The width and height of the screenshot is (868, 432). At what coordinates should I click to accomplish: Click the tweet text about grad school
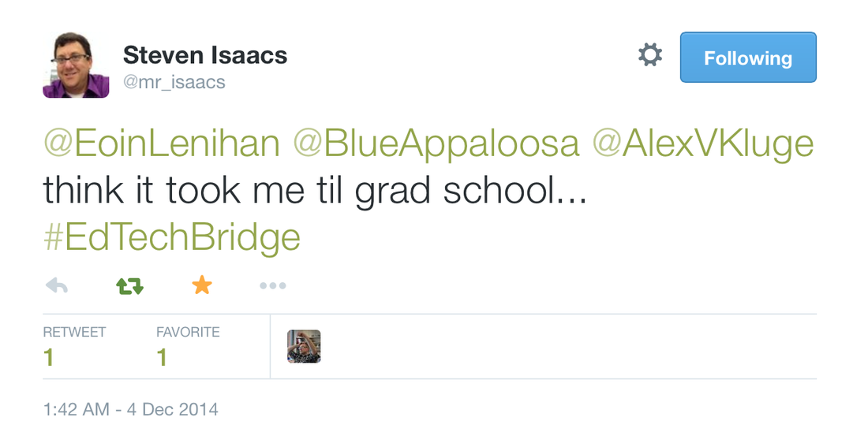pos(316,191)
